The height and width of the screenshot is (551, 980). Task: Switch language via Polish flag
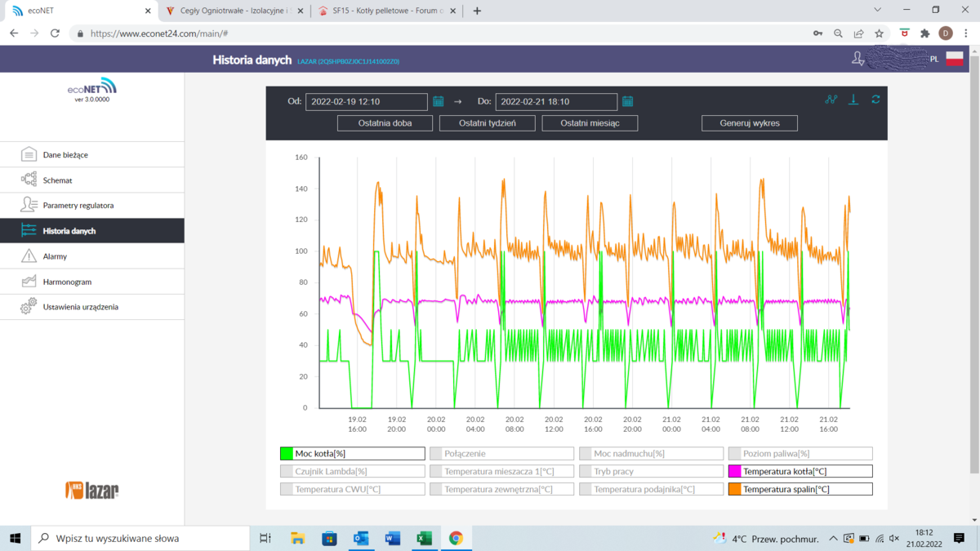pyautogui.click(x=954, y=59)
